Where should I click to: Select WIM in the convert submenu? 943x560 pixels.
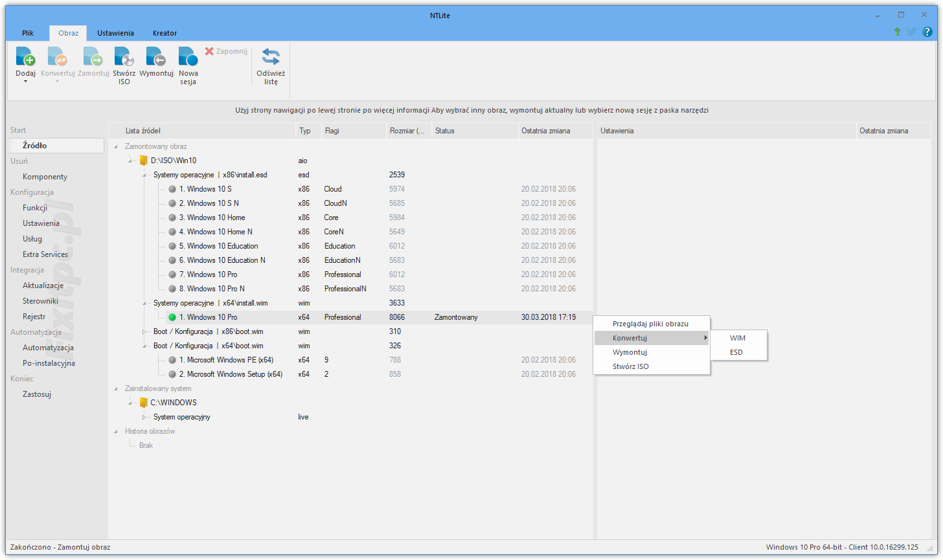[738, 338]
